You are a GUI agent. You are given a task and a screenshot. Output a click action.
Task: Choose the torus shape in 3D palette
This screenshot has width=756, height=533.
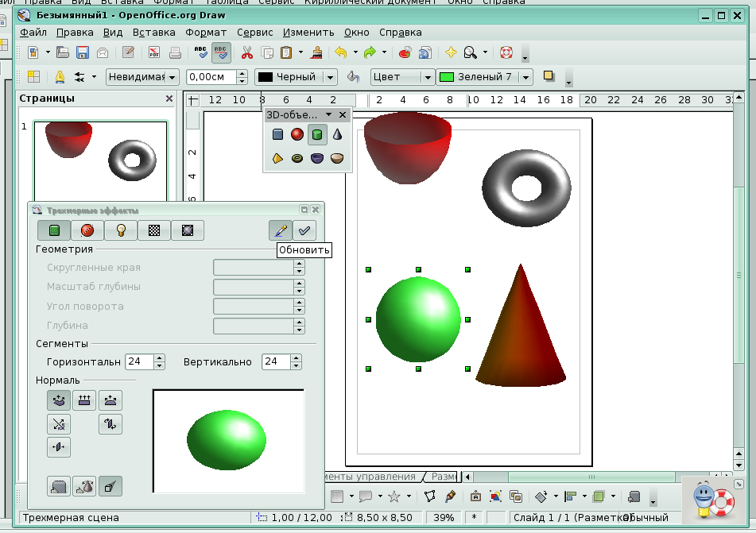[x=297, y=158]
